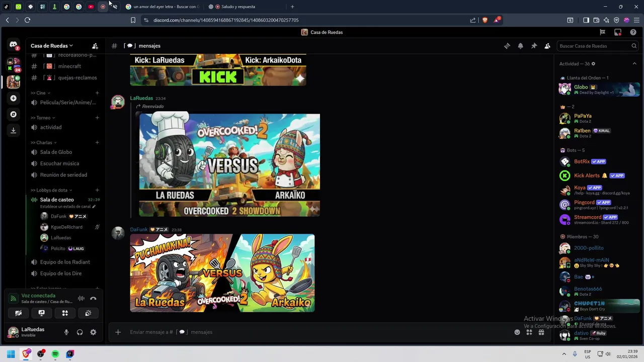
Task: Deafen with headphones icon in user panel
Action: 79,332
